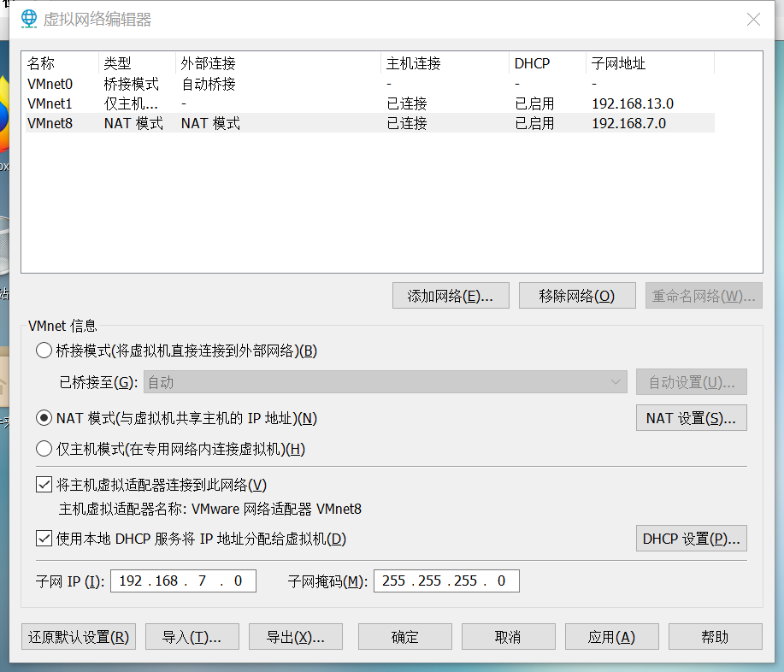The width and height of the screenshot is (784, 672).
Task: Click the 子网 IP address field
Action: [183, 581]
